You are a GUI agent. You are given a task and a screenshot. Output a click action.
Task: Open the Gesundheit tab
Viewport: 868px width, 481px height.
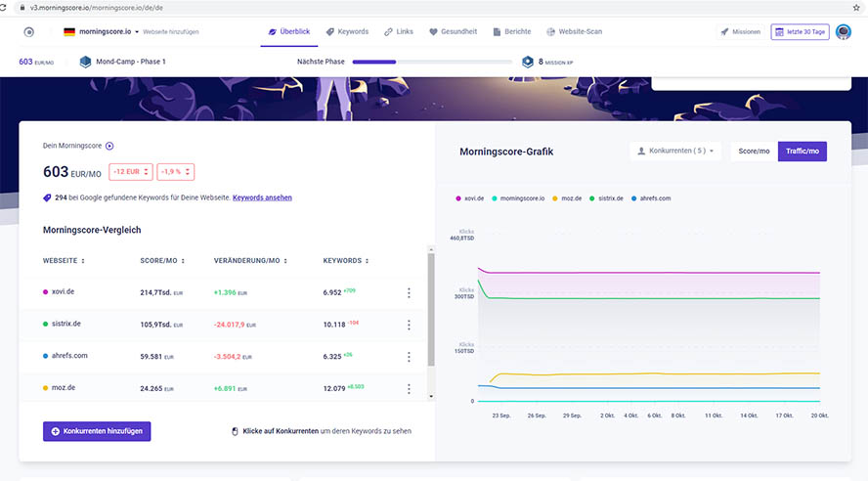coord(453,32)
